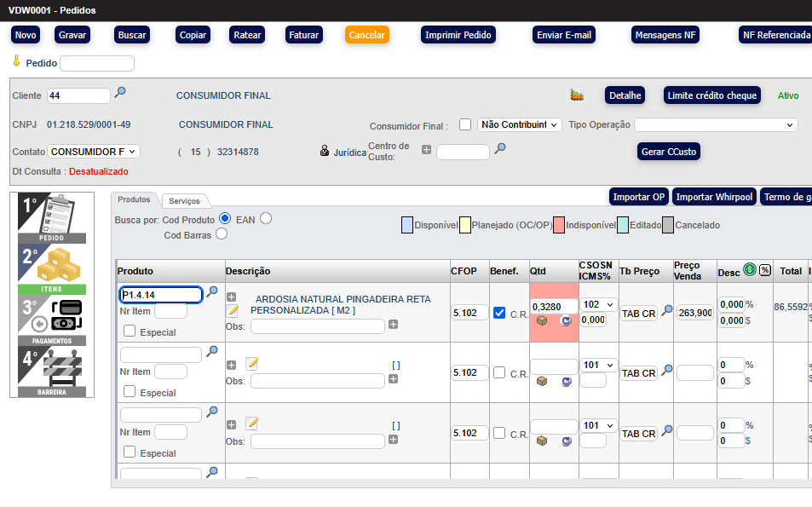Viewport: 812px width, 507px height.
Task: Select the Produtos tab
Action: pyautogui.click(x=134, y=199)
